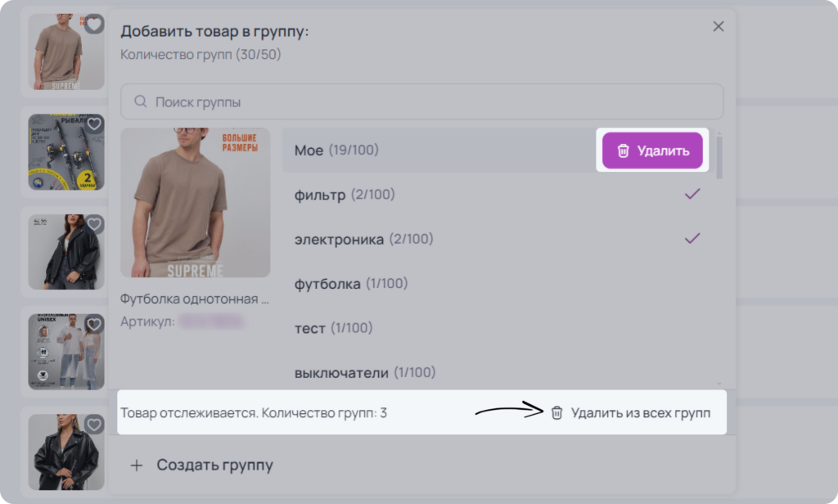Open the large beige t-shirt product image
The width and height of the screenshot is (838, 504).
pos(195,203)
